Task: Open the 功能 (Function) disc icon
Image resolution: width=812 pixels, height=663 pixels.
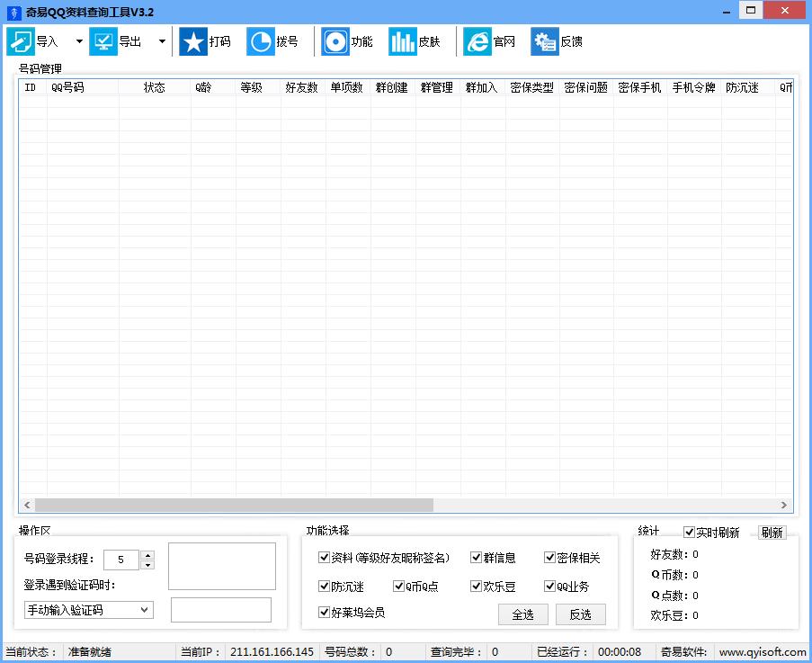Action: 335,41
